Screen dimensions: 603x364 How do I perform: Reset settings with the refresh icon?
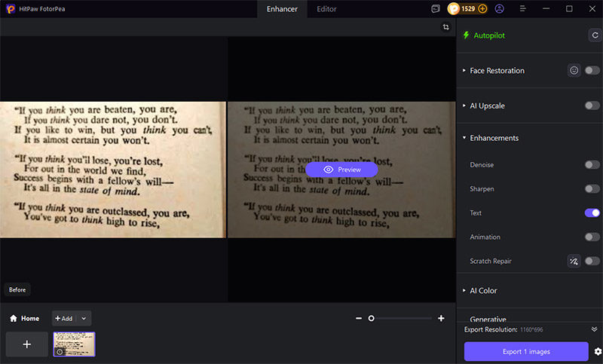pos(595,35)
